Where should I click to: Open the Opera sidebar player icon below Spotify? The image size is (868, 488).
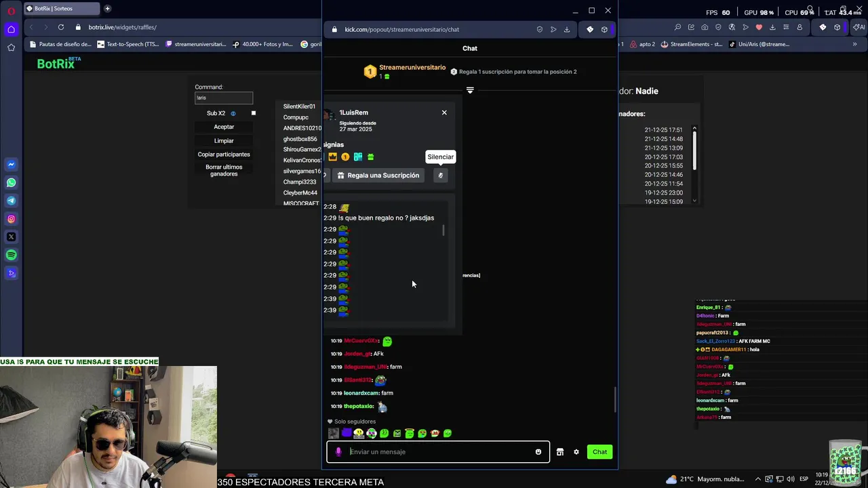click(x=11, y=273)
